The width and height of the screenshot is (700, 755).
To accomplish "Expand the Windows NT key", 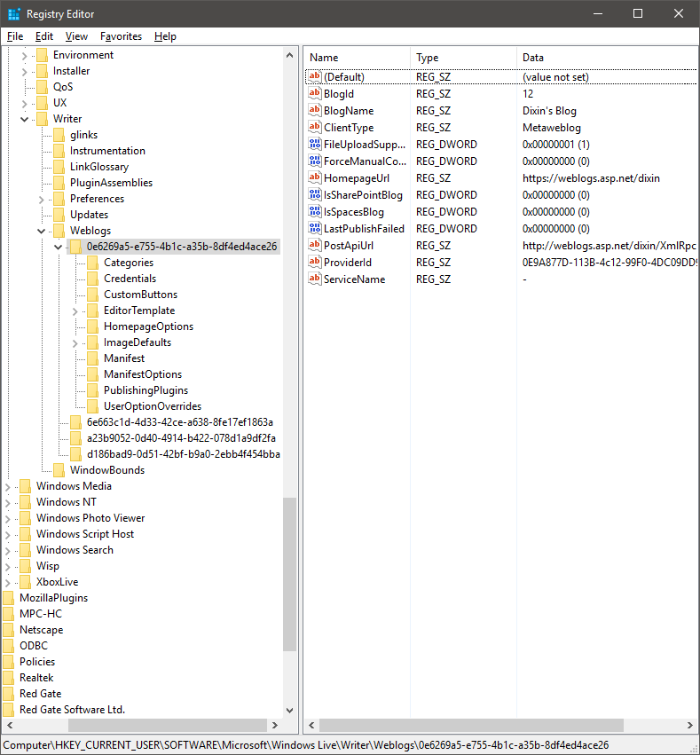I will [x=7, y=503].
